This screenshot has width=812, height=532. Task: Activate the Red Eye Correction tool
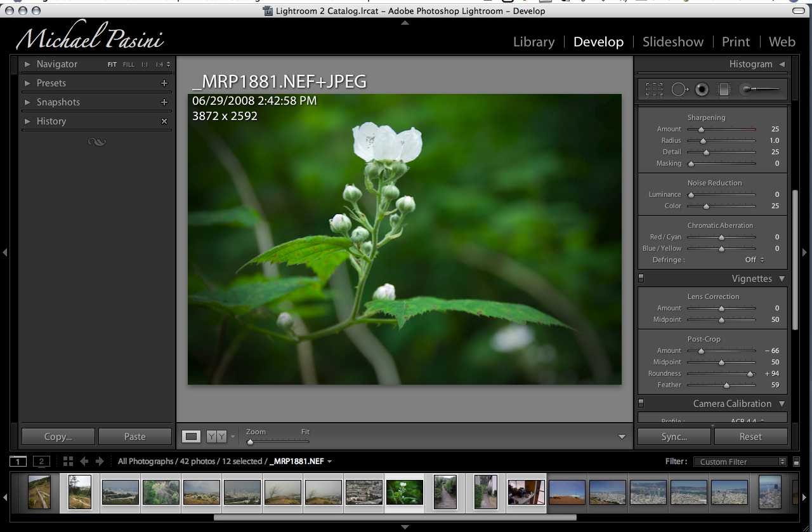(701, 90)
